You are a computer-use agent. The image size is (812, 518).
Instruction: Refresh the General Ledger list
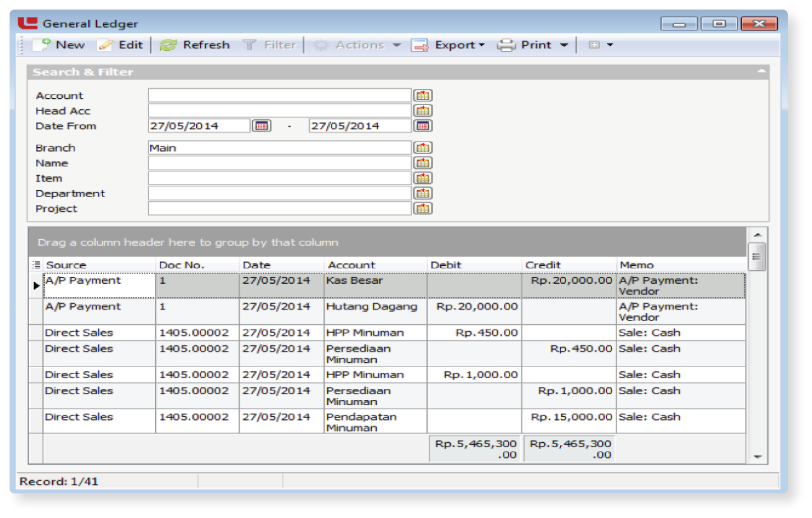click(x=195, y=45)
